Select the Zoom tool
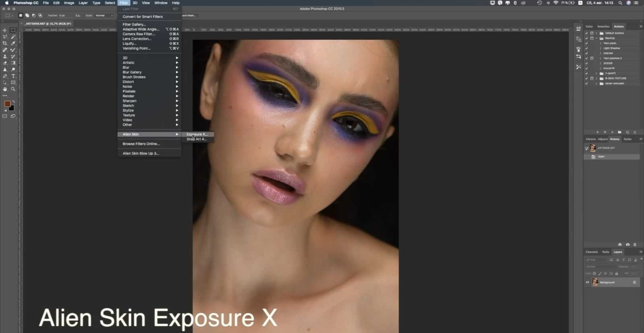This screenshot has height=333, width=644. [13, 89]
